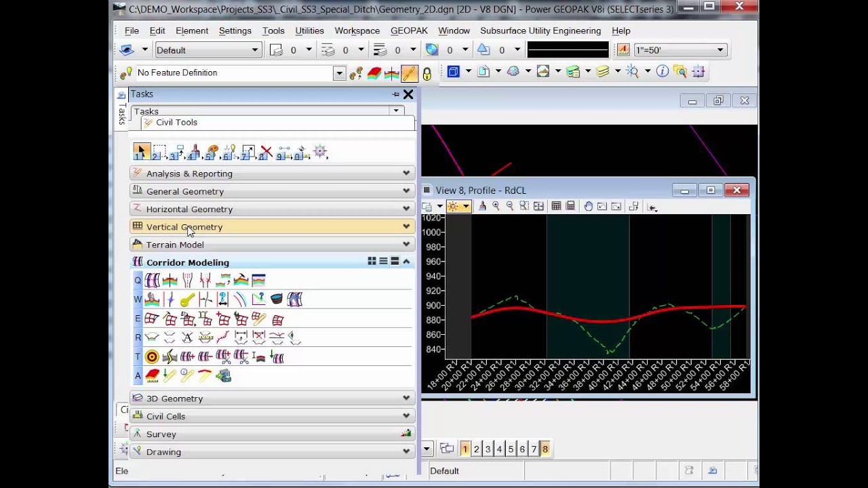The width and height of the screenshot is (868, 488).
Task: Click the yellow key icon in row W
Action: (x=188, y=300)
